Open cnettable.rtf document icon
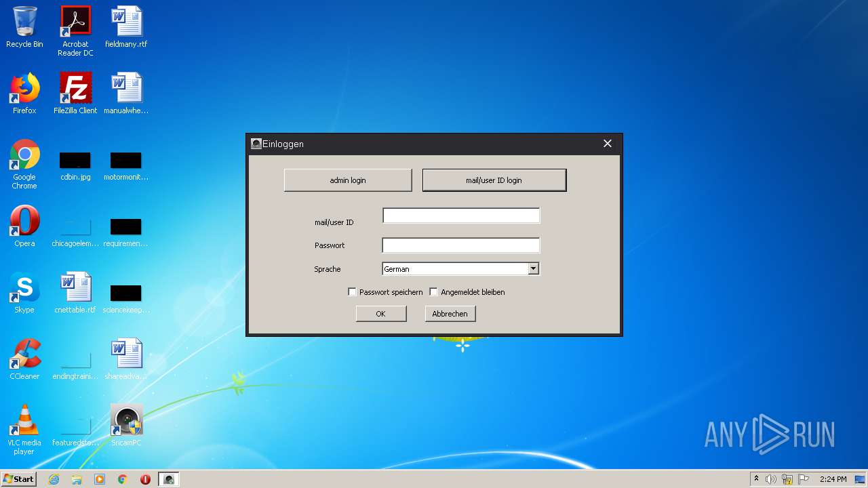Screen dimensions: 868x488 75,293
